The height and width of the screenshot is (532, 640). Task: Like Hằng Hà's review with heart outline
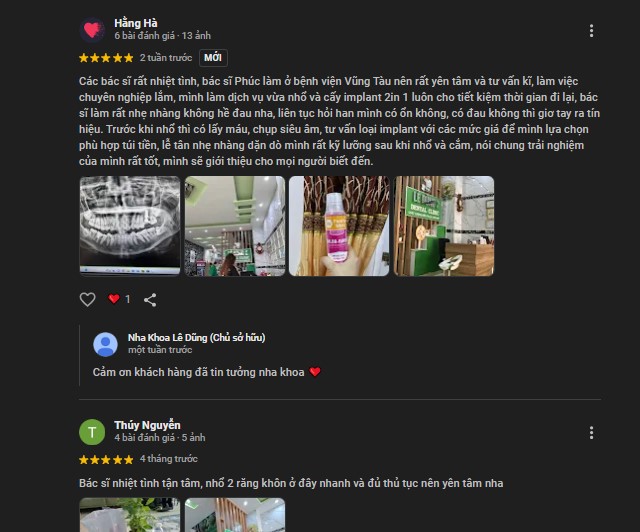click(x=87, y=299)
